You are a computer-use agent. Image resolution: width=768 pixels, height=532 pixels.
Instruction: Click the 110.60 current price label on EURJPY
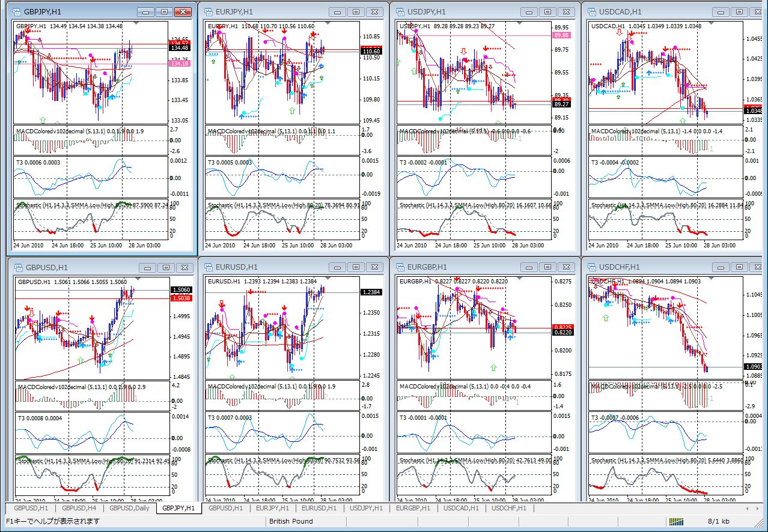point(371,52)
